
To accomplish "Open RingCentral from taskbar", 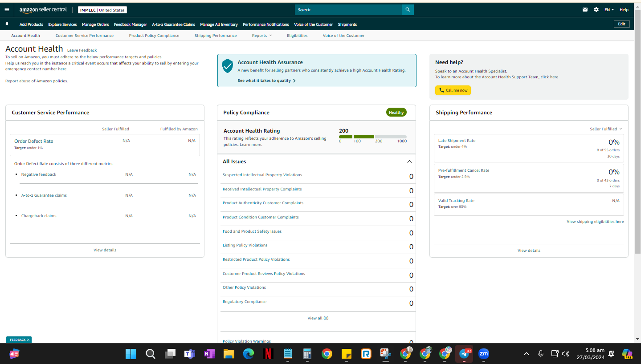I will coord(366,354).
